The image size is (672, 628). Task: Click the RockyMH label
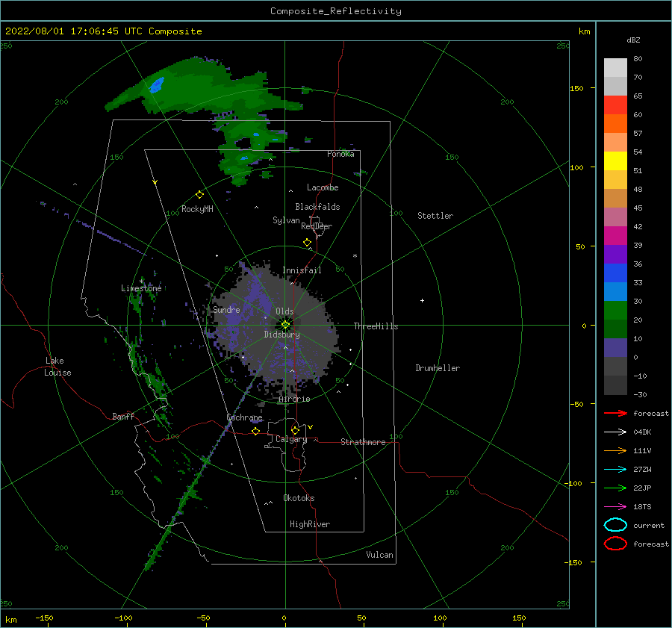[x=197, y=209]
